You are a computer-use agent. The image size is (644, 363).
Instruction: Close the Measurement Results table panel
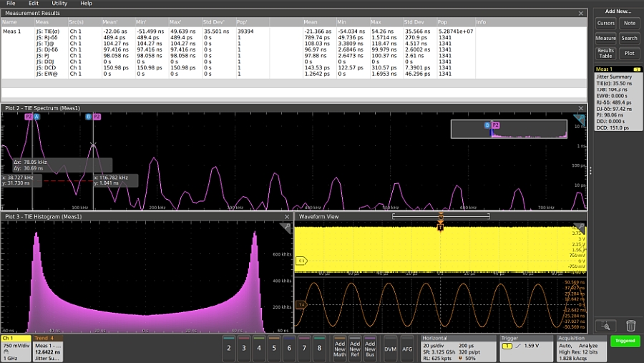580,13
